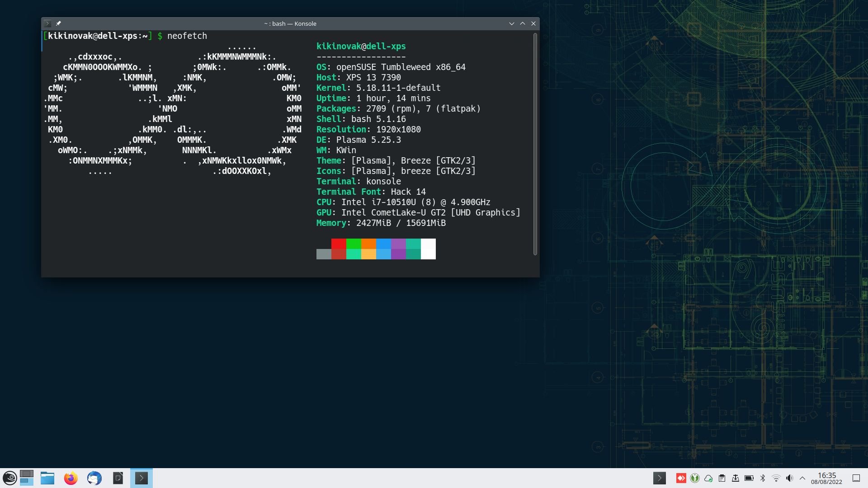This screenshot has width=868, height=488.
Task: Click the 'Packages: 2709 (rpm)' line
Action: tap(398, 108)
